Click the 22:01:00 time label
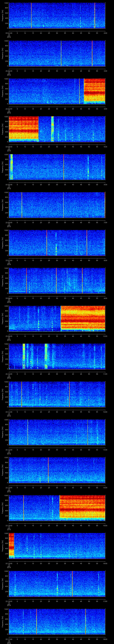This screenshot has width=114, height=644. tap(9, 33)
